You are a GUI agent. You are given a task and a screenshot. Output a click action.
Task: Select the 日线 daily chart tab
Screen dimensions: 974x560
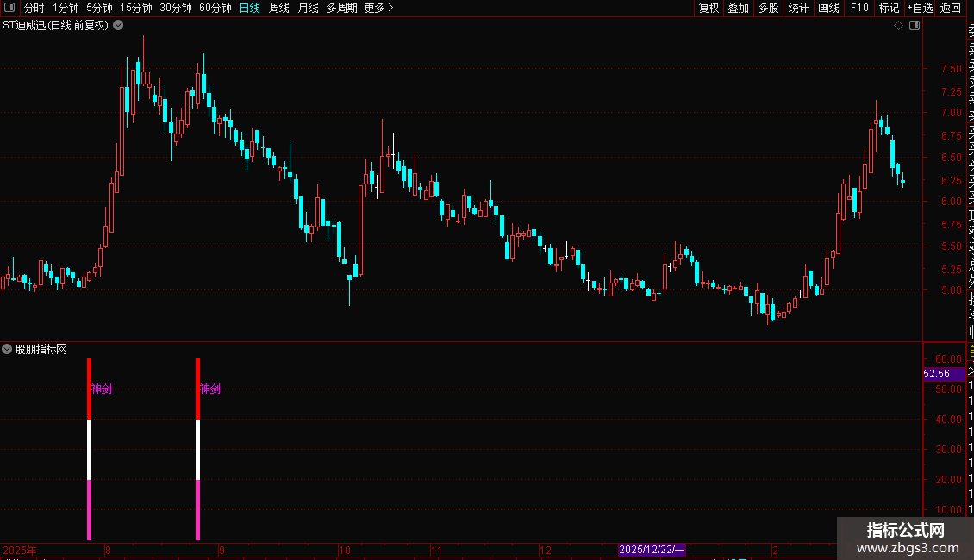coord(250,8)
